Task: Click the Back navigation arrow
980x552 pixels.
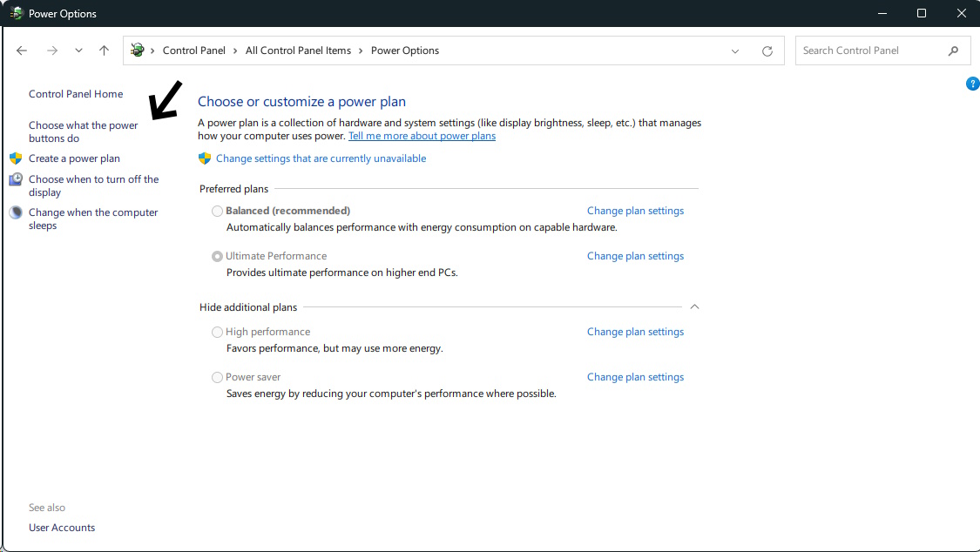Action: (x=22, y=50)
